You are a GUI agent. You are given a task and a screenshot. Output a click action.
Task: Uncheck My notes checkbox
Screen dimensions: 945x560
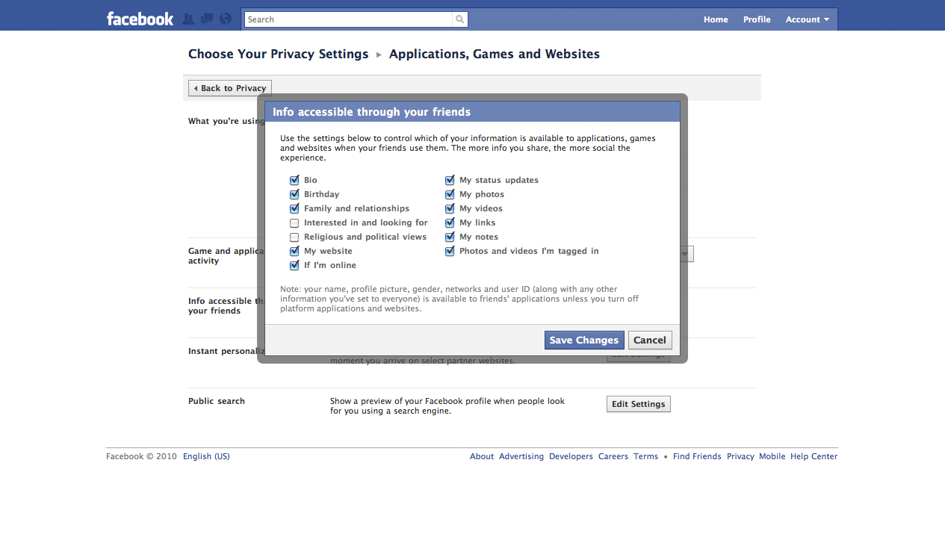pos(450,237)
